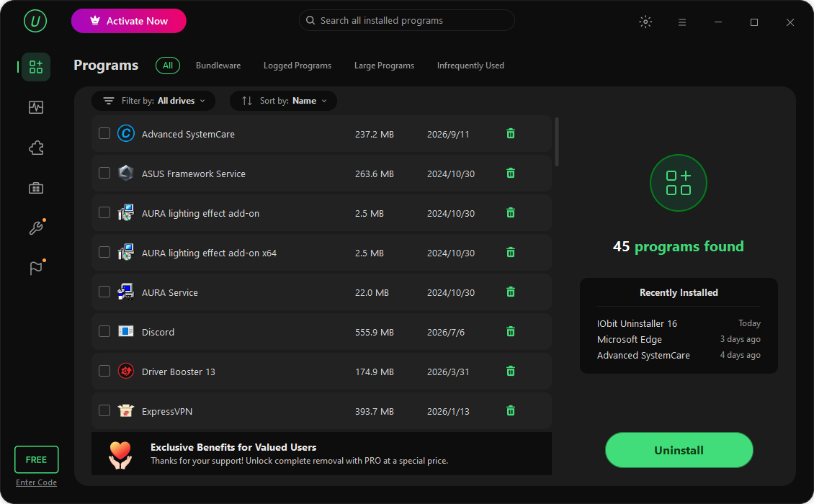Switch to the Logged Programs tab
Screen dimensions: 814x504
pyautogui.click(x=298, y=66)
